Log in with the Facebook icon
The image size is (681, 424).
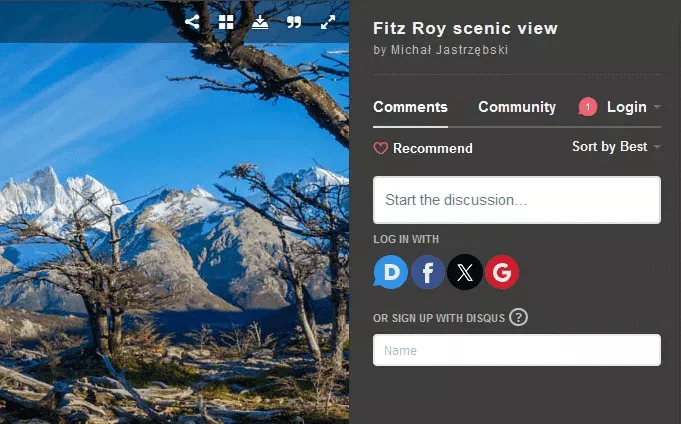tap(428, 271)
